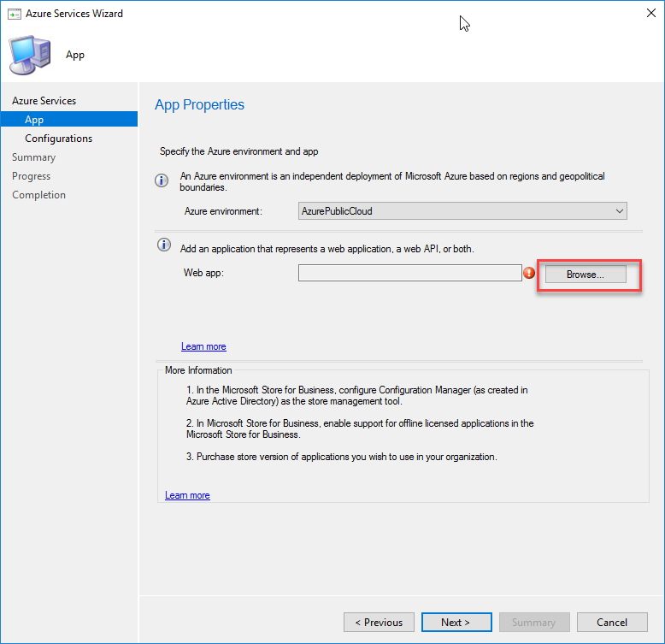Viewport: 665px width, 644px height.
Task: Select the Completion step in the sidebar
Action: [x=39, y=195]
